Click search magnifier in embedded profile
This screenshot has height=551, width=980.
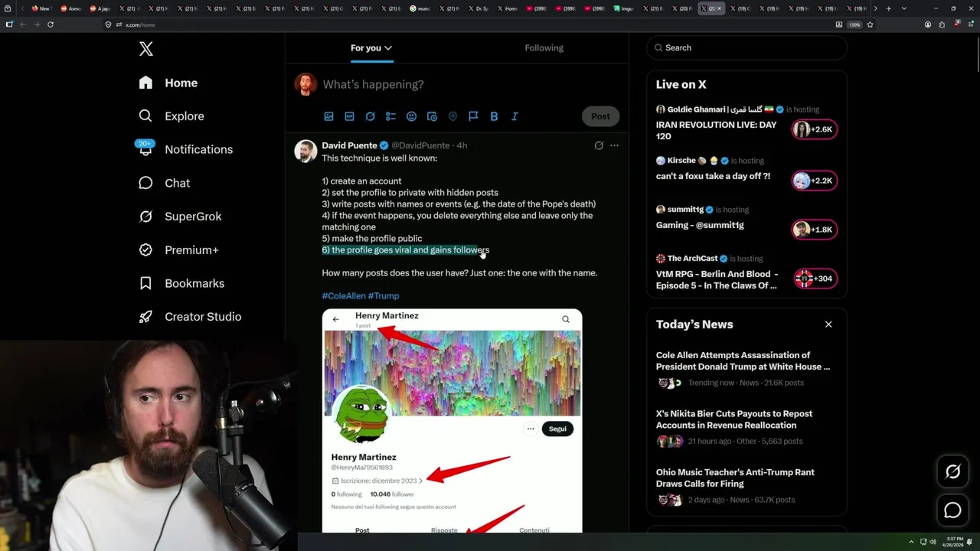566,319
